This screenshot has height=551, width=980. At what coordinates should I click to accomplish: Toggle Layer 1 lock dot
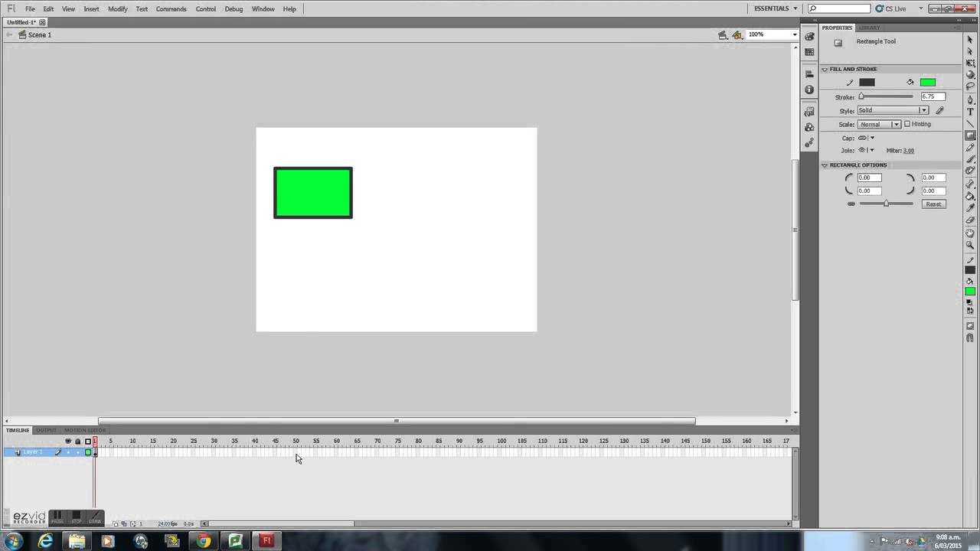point(77,452)
